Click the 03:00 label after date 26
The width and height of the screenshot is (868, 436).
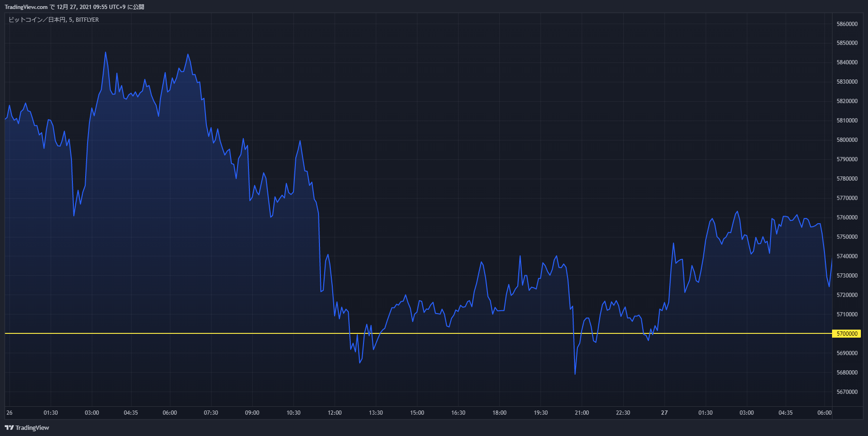click(x=92, y=413)
